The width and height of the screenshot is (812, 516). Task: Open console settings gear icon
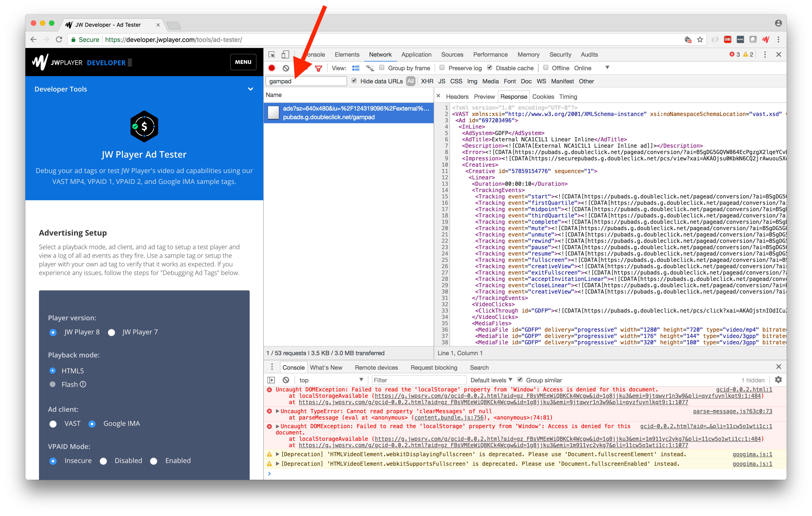778,380
